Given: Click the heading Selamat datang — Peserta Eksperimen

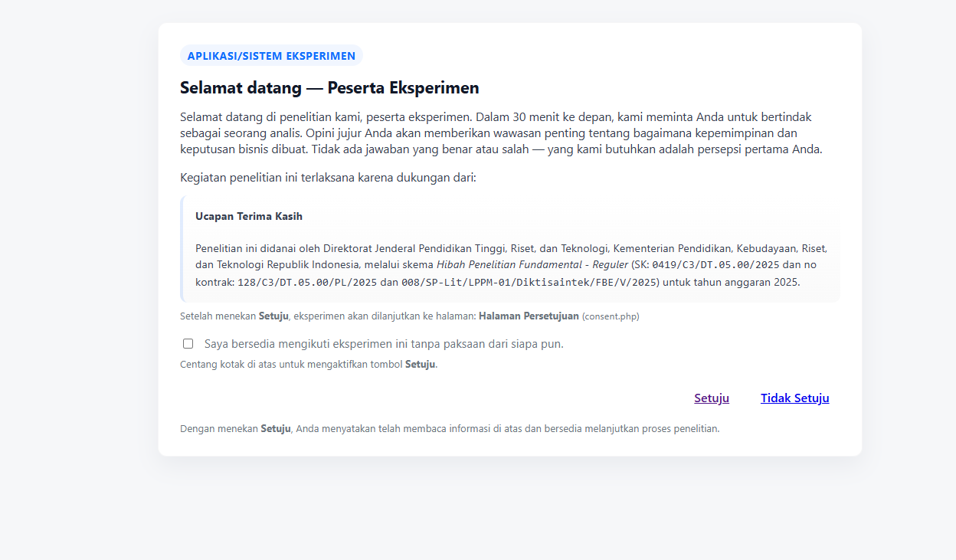Looking at the screenshot, I should [x=329, y=88].
